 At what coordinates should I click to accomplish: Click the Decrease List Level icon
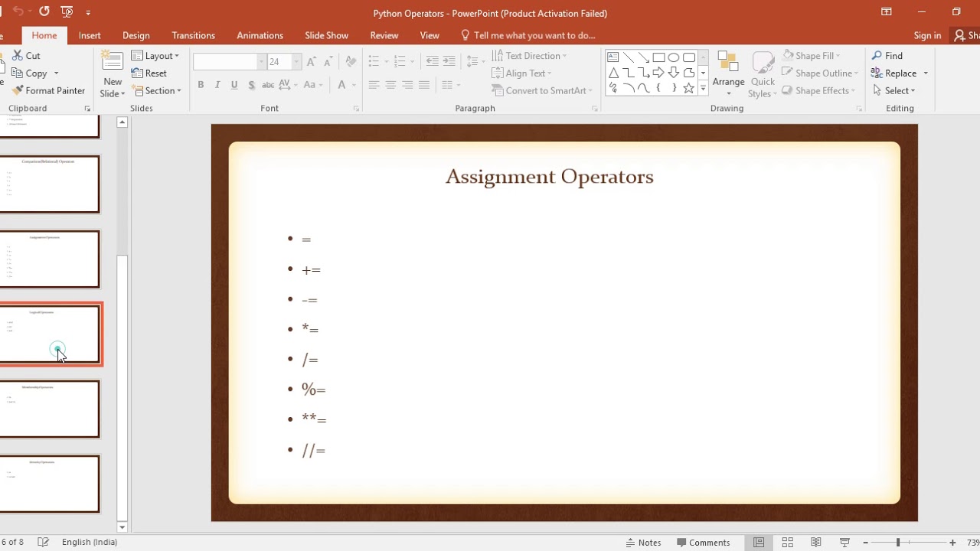[x=432, y=61]
